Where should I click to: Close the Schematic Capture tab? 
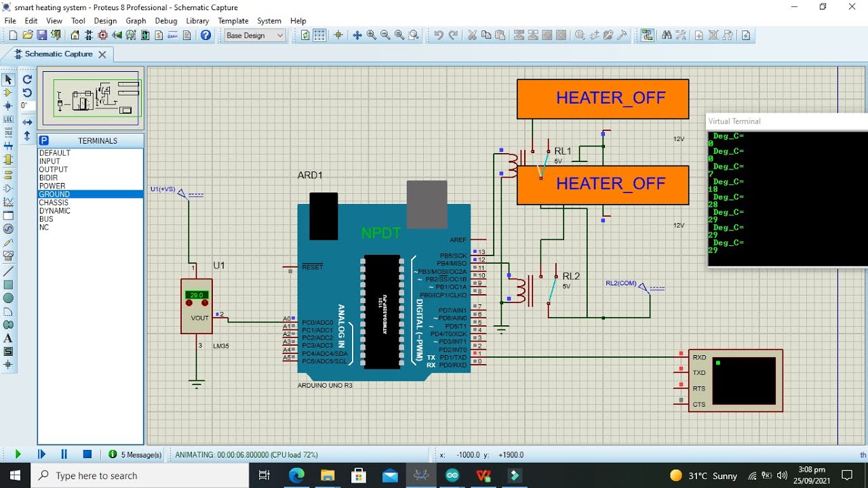pyautogui.click(x=102, y=54)
